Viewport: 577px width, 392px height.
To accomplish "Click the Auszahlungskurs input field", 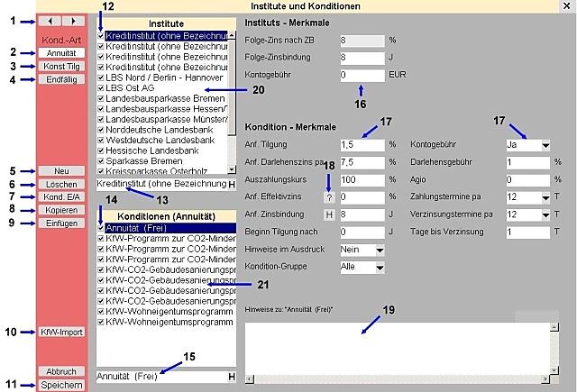I will pyautogui.click(x=362, y=180).
